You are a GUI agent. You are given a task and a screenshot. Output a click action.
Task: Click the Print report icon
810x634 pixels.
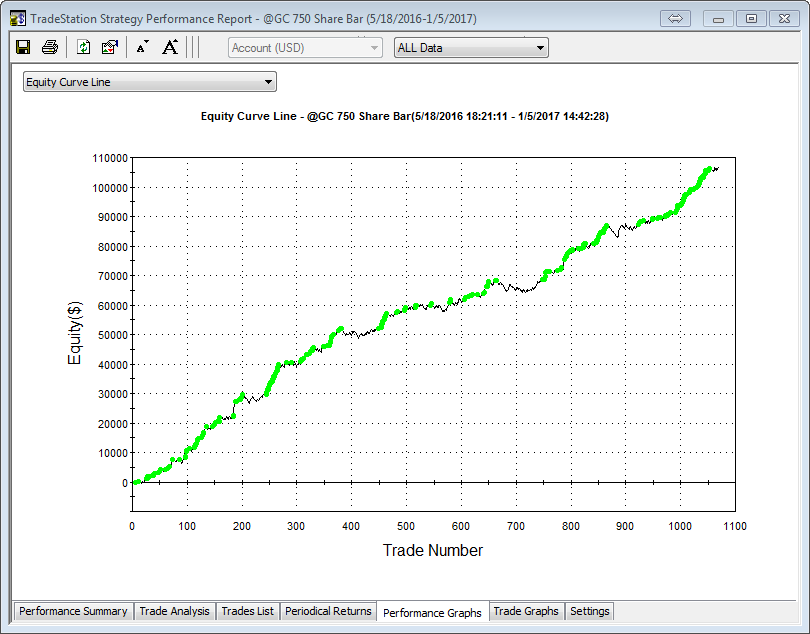pyautogui.click(x=50, y=47)
